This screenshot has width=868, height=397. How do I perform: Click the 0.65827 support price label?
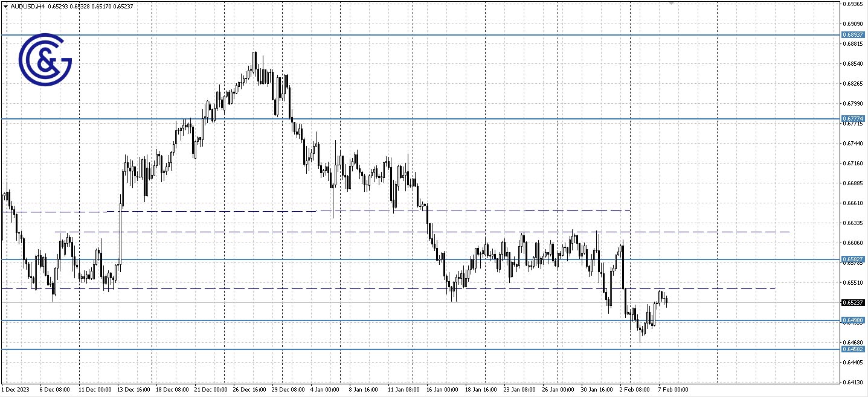click(852, 259)
